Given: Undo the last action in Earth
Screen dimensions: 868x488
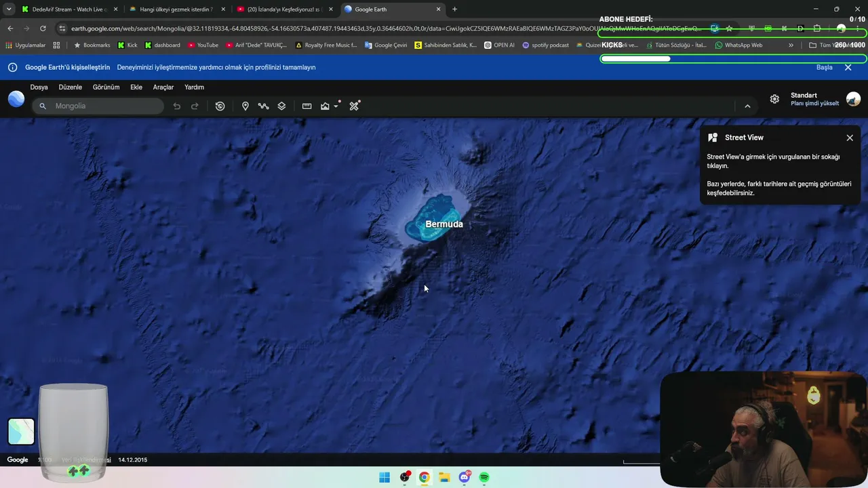Looking at the screenshot, I should point(177,106).
